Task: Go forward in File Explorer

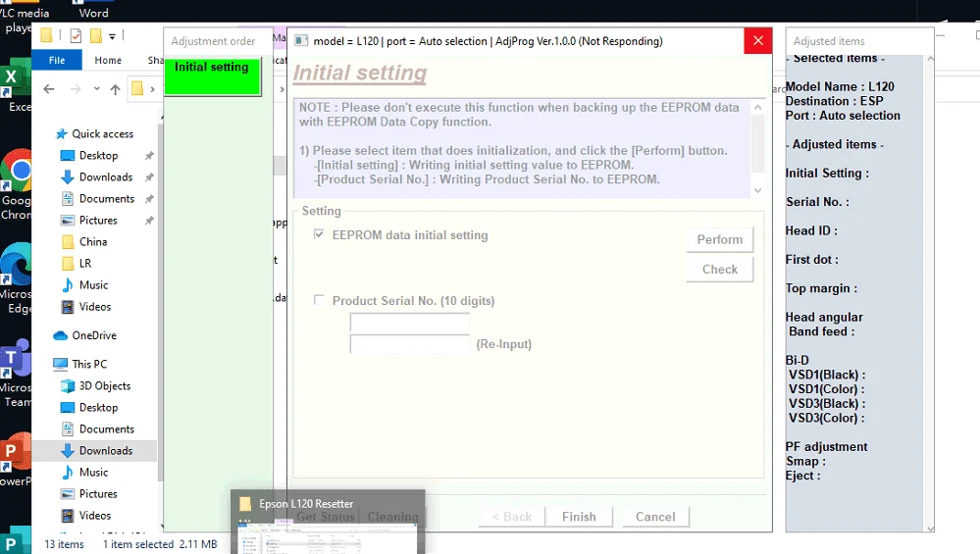Action: [x=76, y=89]
